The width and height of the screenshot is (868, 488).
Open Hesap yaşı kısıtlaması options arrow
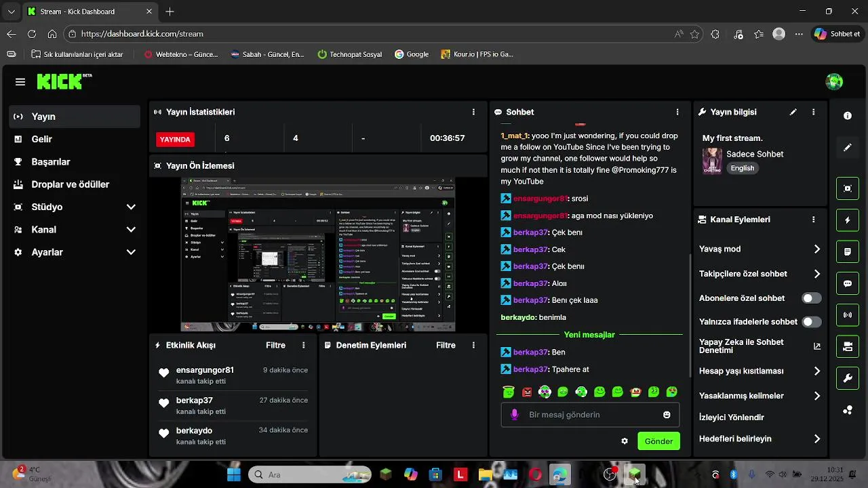coord(816,371)
